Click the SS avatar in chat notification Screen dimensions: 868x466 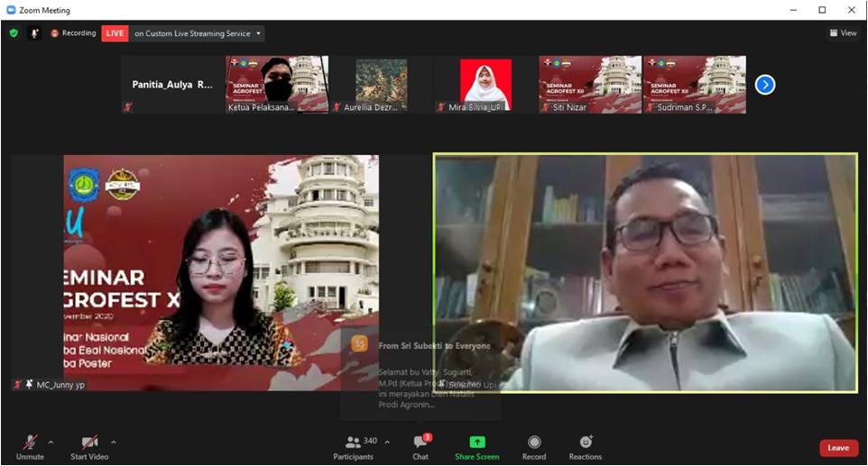pos(360,343)
